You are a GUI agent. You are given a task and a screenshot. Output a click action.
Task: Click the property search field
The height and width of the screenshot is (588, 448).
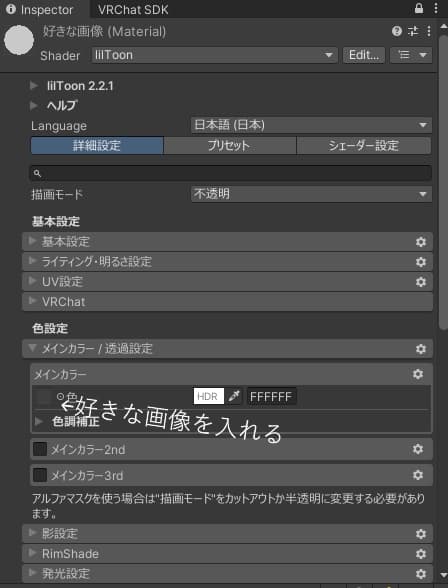pyautogui.click(x=231, y=173)
